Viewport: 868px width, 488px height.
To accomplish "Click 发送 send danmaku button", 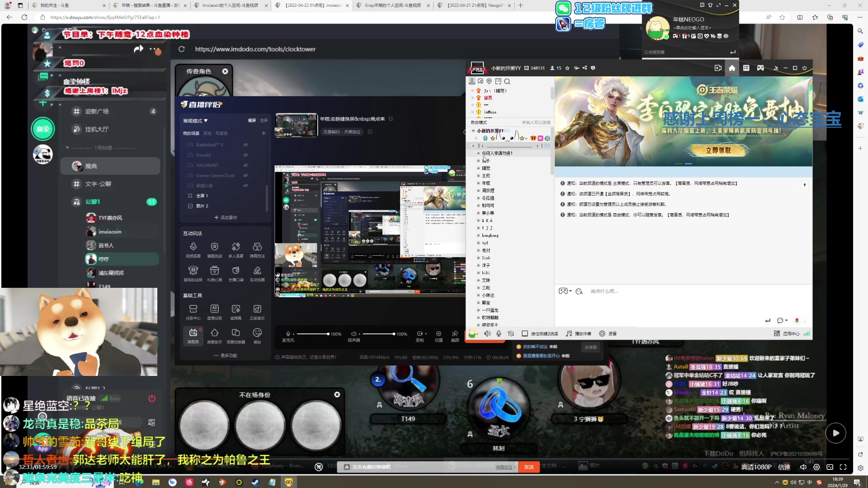I will (528, 467).
